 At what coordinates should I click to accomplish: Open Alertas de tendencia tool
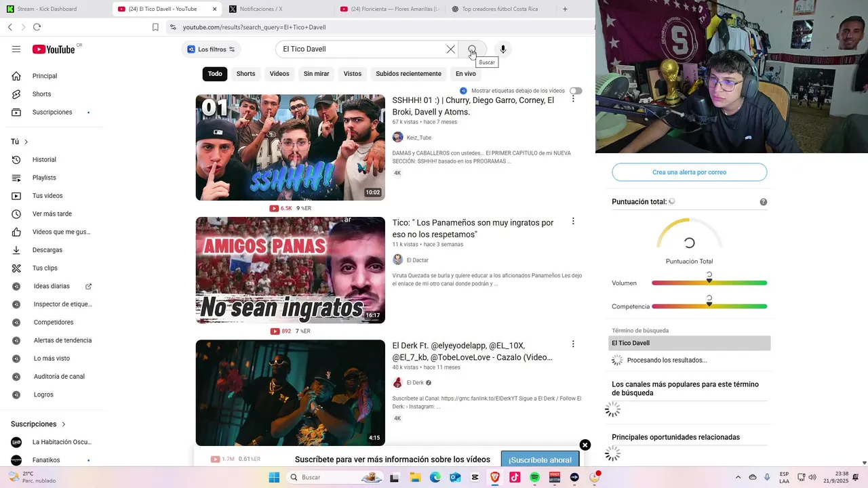pos(62,340)
